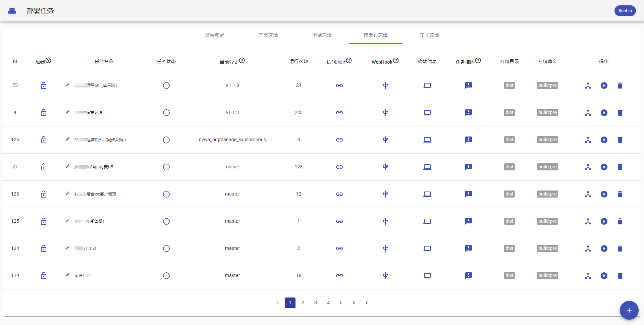Toggle the lock for task ID 4
644x325 pixels.
point(44,113)
